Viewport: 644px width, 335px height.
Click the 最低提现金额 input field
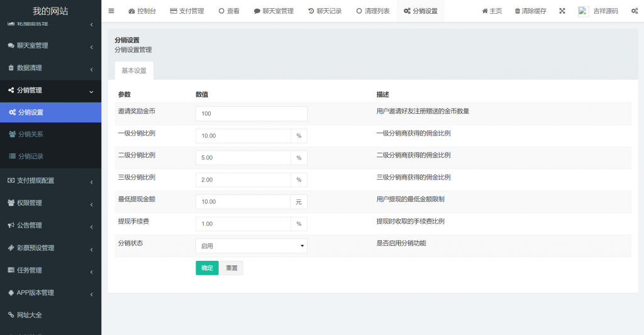pos(243,202)
